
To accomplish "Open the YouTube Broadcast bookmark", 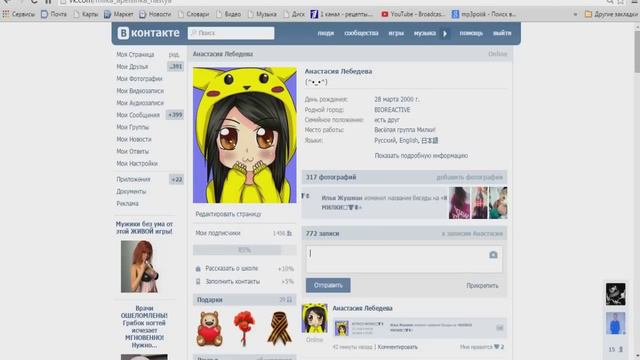I will 413,14.
